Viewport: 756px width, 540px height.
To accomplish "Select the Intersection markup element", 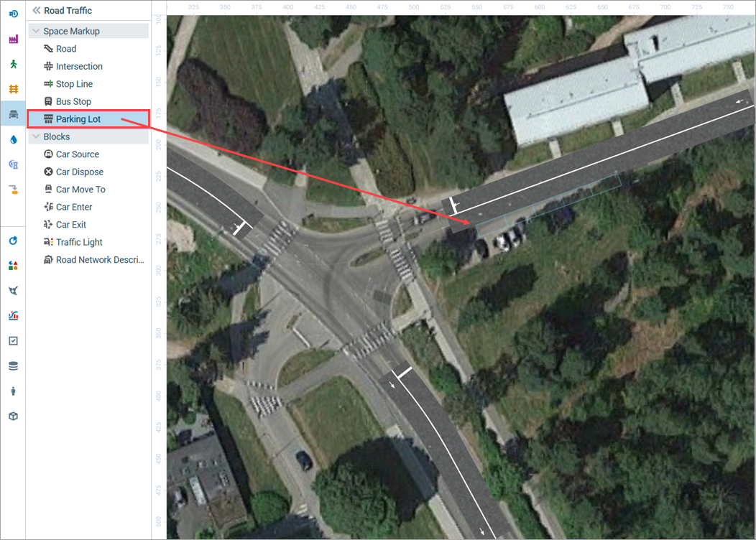I will click(x=73, y=67).
